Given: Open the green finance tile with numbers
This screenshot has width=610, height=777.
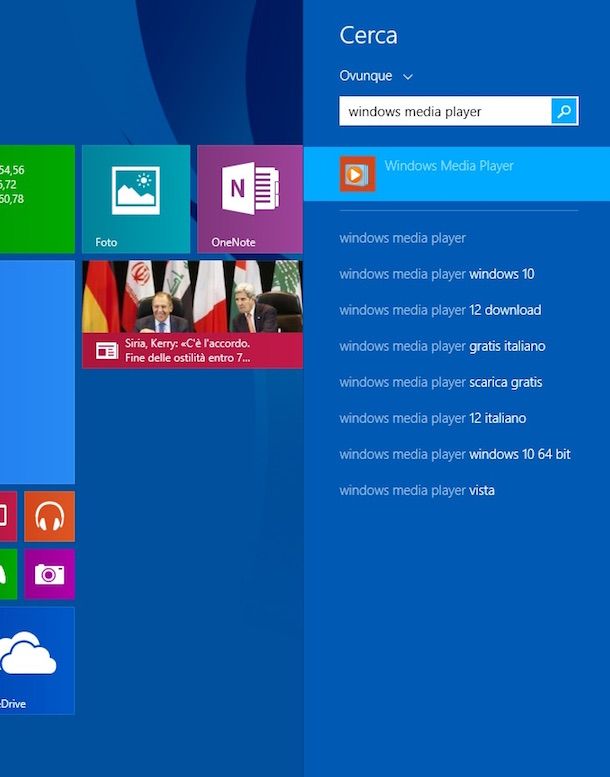Looking at the screenshot, I should click(37, 199).
